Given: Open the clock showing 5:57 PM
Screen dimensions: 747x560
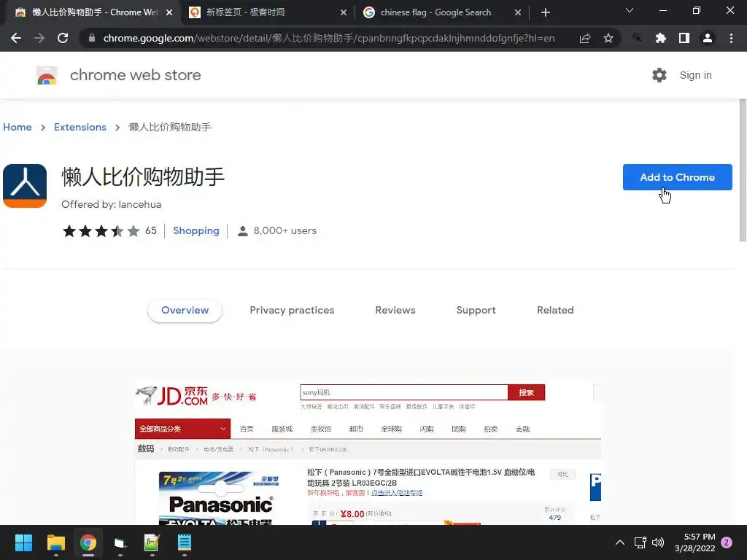Looking at the screenshot, I should [695, 542].
